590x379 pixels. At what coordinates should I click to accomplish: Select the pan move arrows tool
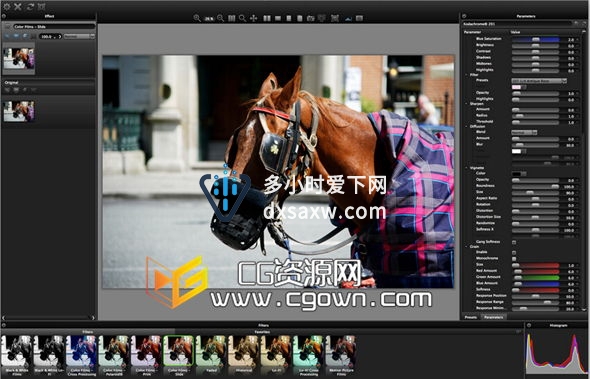tap(254, 18)
